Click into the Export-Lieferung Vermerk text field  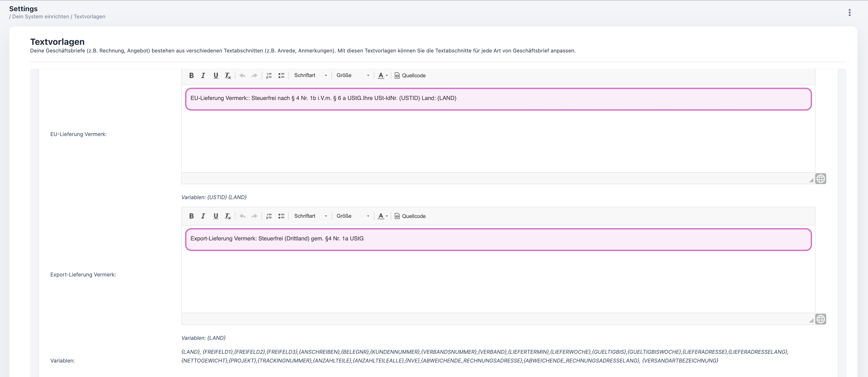pyautogui.click(x=498, y=239)
